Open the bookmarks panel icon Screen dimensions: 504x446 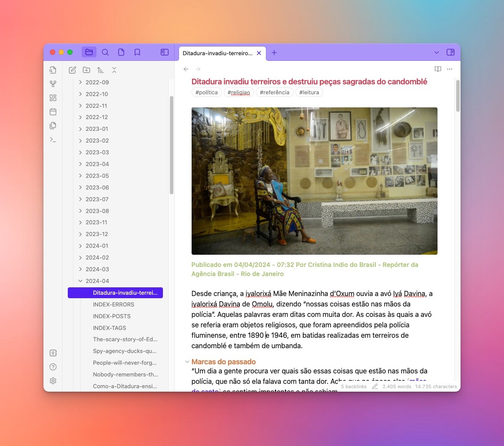pyautogui.click(x=137, y=52)
